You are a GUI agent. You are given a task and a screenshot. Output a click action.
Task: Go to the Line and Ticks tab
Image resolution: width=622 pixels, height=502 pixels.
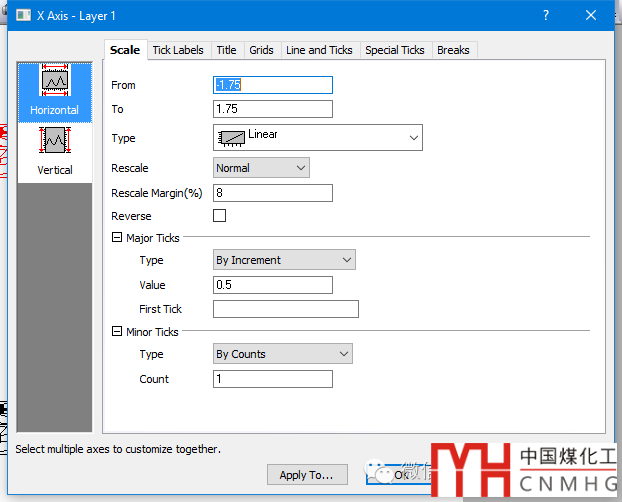319,50
